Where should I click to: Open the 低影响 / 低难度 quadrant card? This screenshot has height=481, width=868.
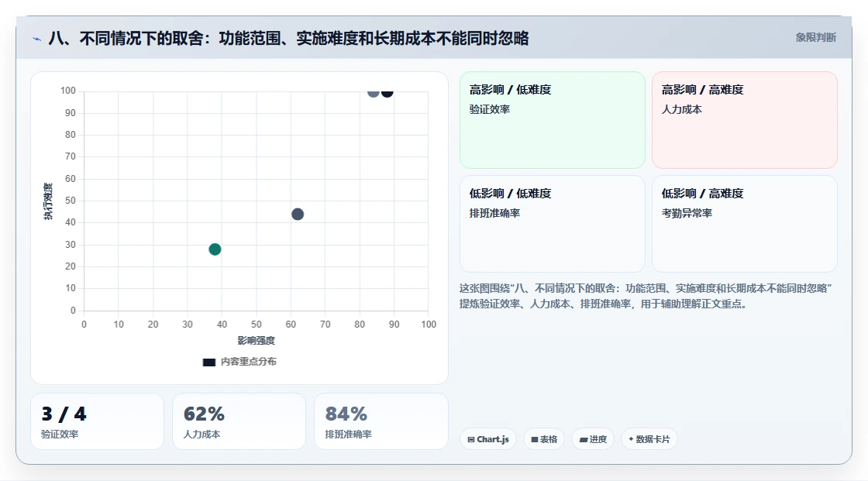[553, 224]
